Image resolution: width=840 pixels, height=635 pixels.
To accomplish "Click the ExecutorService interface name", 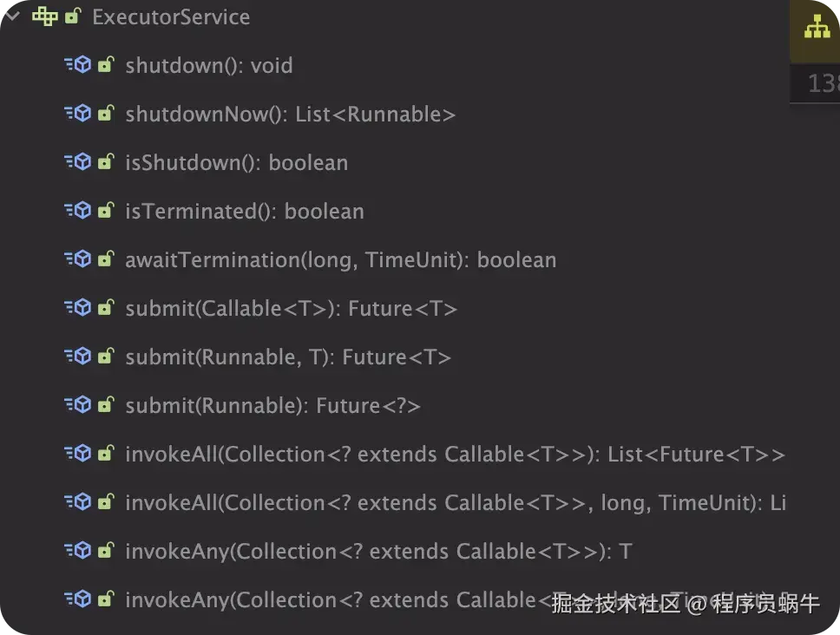I will pyautogui.click(x=171, y=17).
